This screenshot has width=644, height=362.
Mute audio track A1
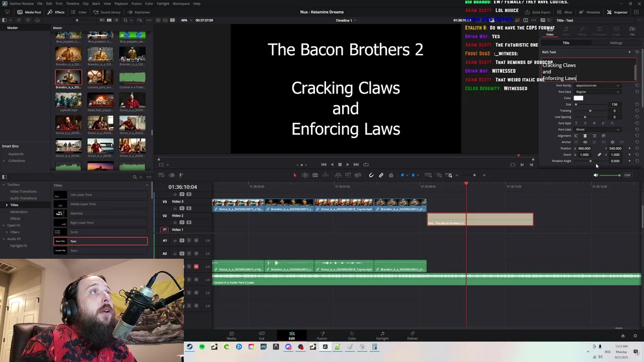[196, 240]
